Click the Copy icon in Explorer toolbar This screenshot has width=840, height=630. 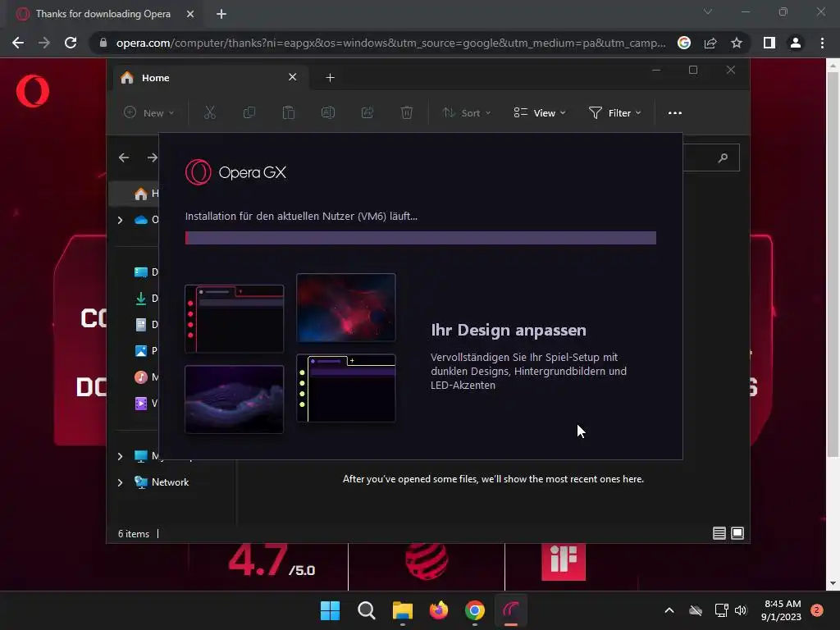[x=249, y=112]
